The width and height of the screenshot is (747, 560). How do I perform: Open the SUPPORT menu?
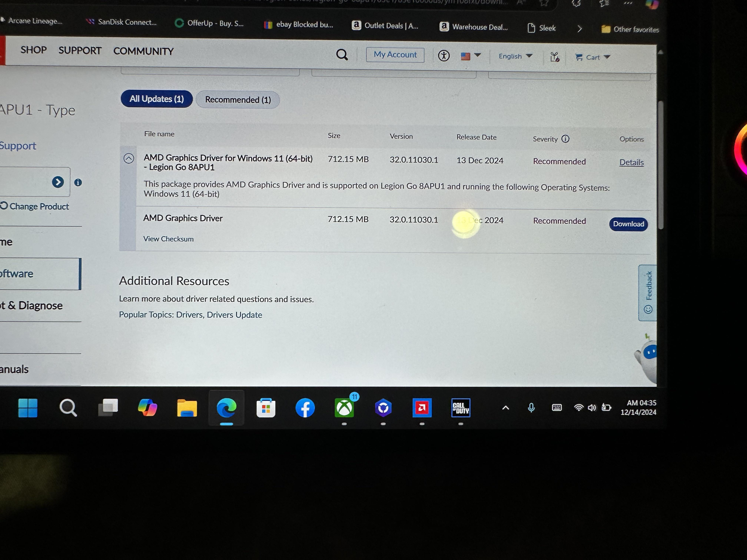click(x=80, y=51)
